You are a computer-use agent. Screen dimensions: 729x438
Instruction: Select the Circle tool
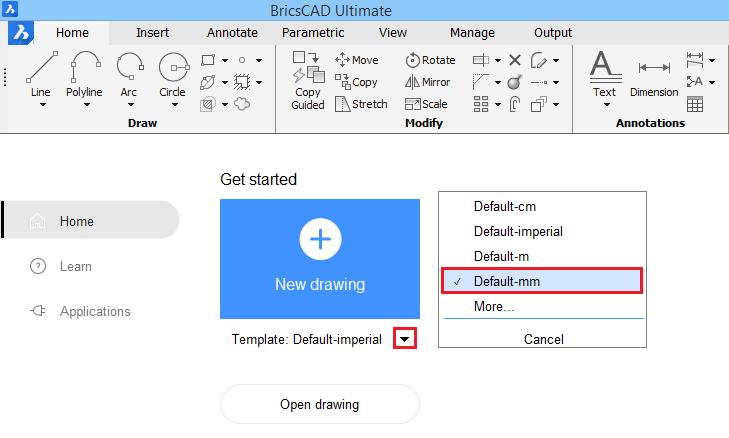pyautogui.click(x=173, y=73)
